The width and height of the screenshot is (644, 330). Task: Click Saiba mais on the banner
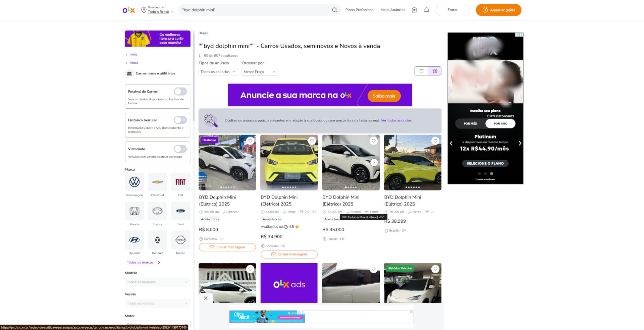coord(384,96)
